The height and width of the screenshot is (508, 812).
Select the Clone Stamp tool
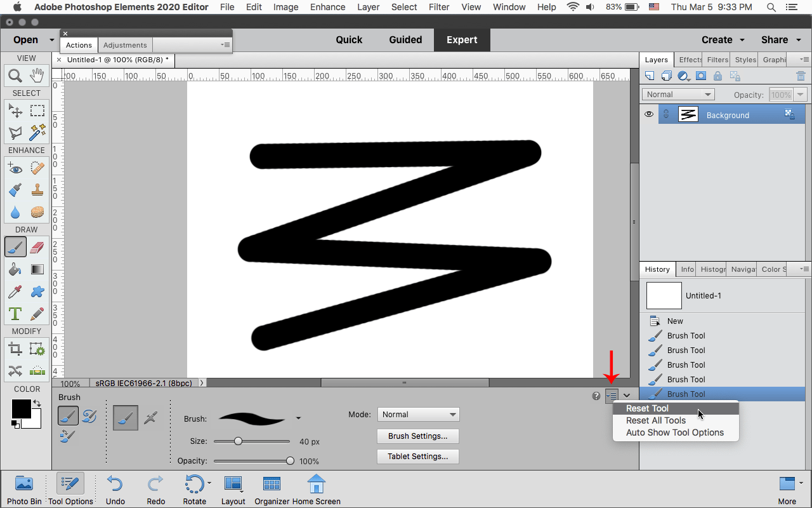click(37, 190)
